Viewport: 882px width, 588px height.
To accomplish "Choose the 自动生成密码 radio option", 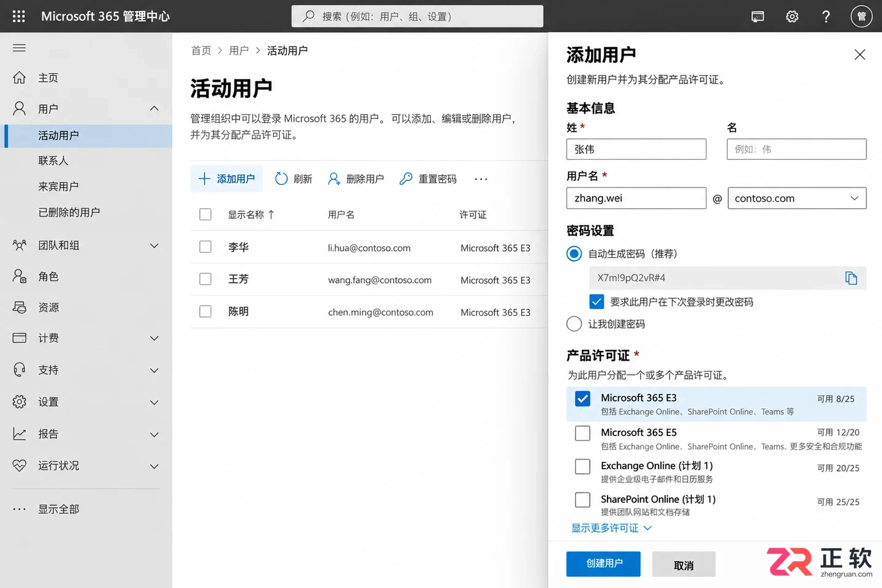I will click(x=574, y=254).
